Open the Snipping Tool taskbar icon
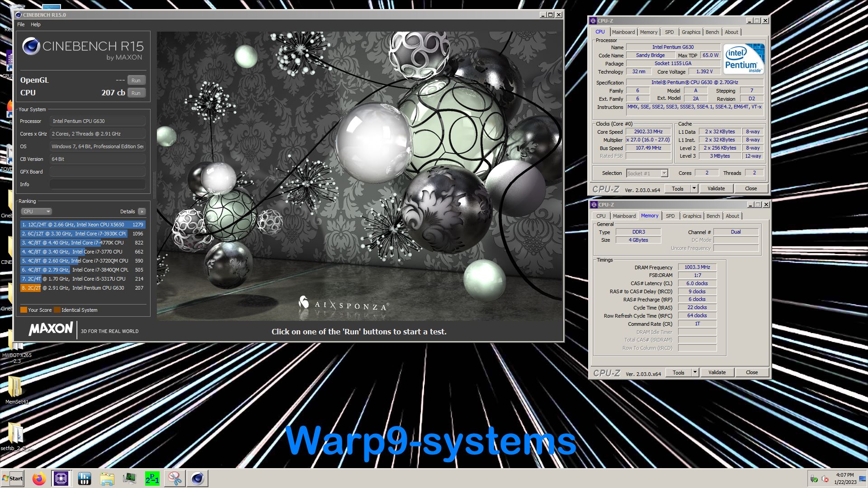Viewport: 868px width, 488px height. pyautogui.click(x=175, y=479)
